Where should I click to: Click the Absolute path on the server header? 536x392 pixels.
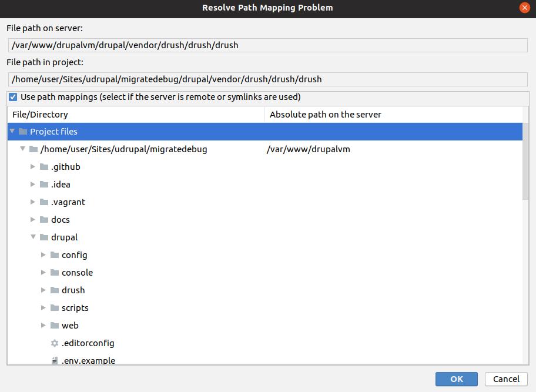tap(393, 115)
